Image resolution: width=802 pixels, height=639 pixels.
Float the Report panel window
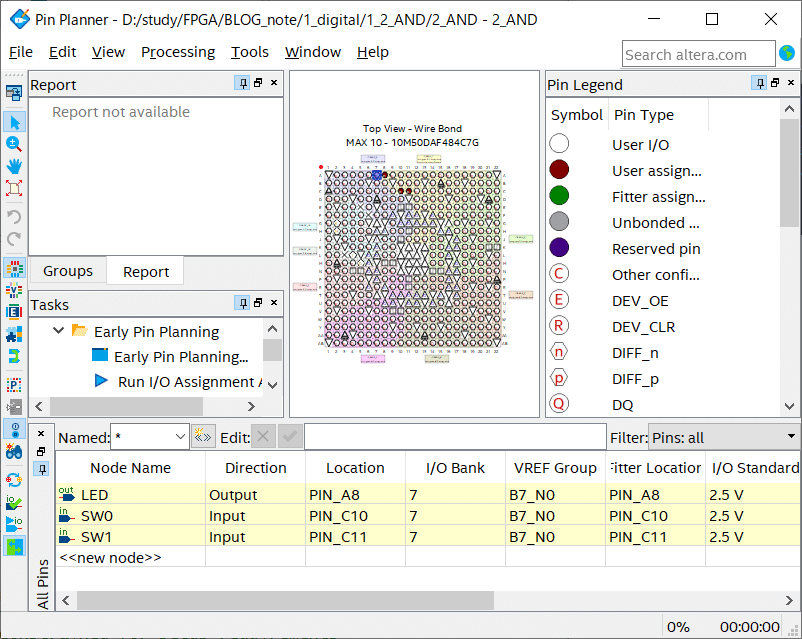(x=258, y=83)
